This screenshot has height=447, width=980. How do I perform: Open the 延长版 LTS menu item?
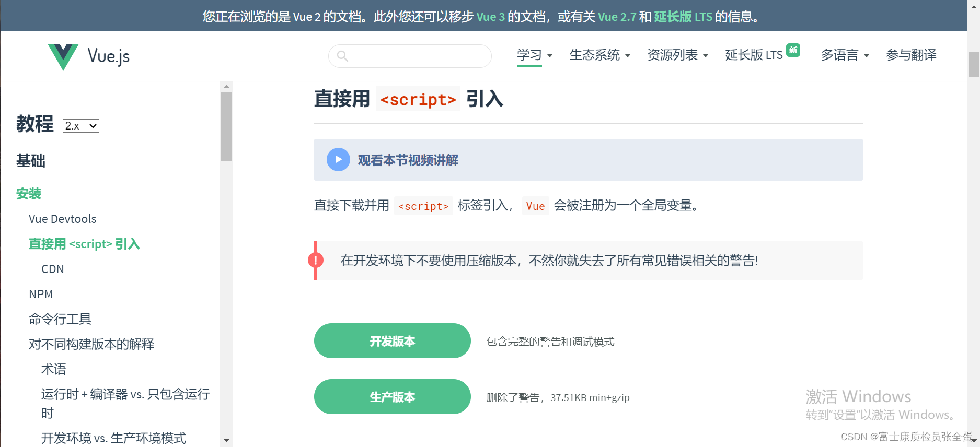(754, 55)
